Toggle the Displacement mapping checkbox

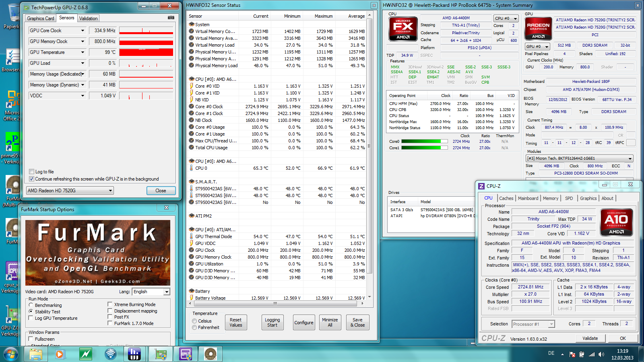pyautogui.click(x=110, y=311)
